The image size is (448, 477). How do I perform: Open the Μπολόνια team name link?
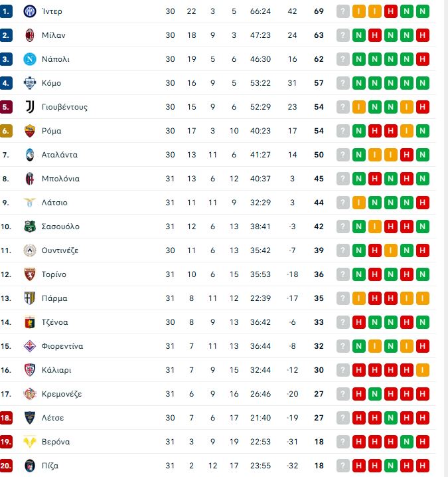[60, 179]
